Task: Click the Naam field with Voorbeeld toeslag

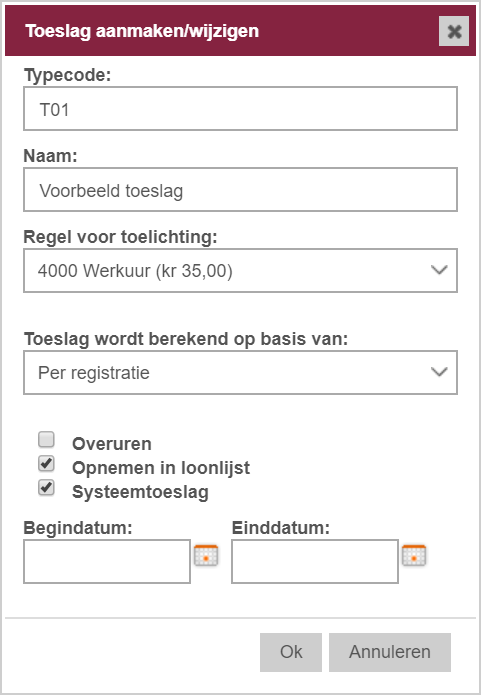Action: click(240, 190)
